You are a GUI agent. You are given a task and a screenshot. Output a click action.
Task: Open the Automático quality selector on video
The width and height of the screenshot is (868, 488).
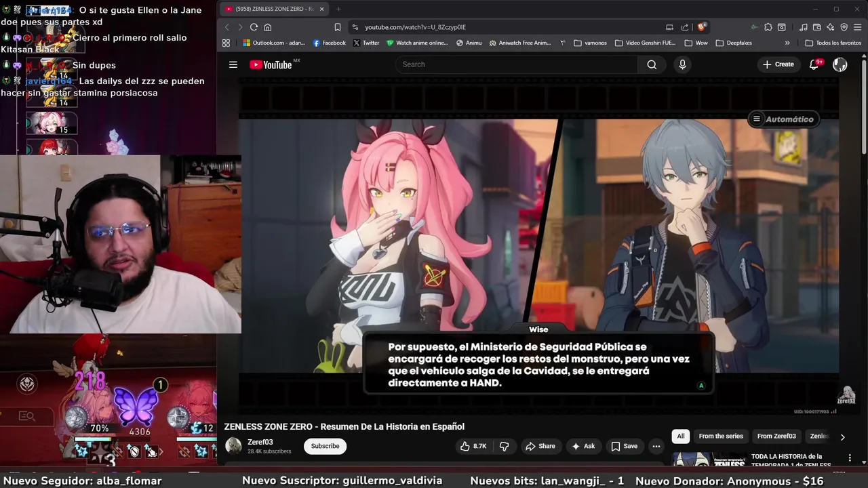point(783,119)
